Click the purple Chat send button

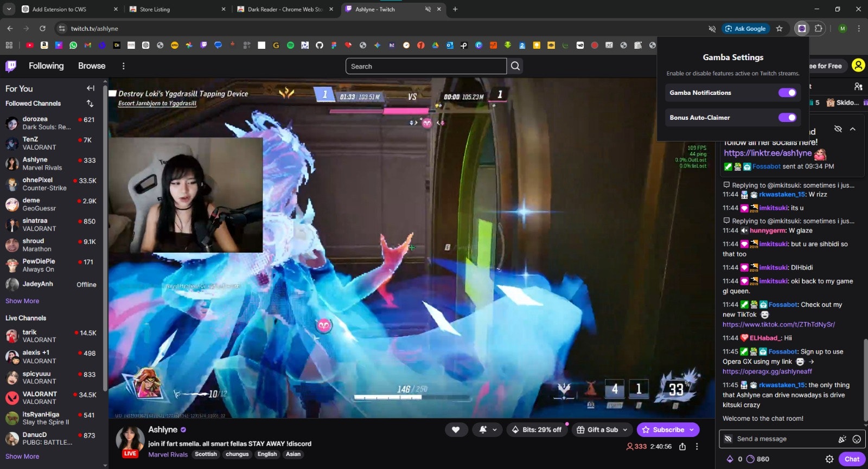[852, 459]
